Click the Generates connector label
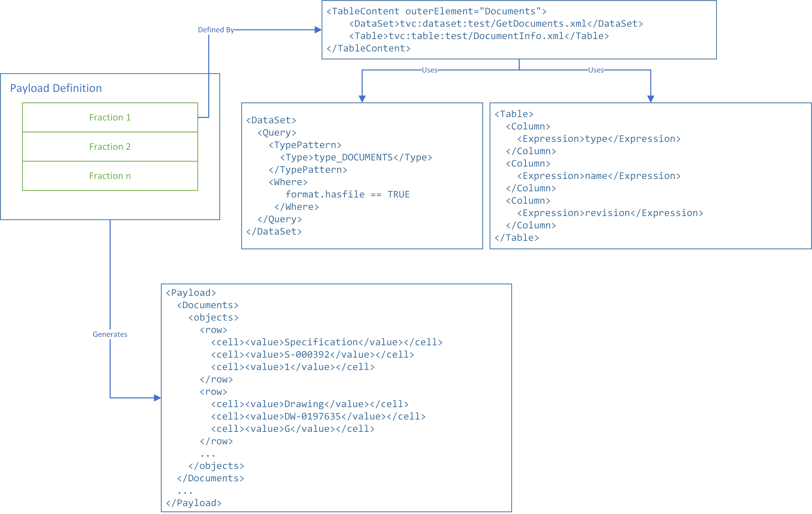This screenshot has height=514, width=812. [x=110, y=334]
